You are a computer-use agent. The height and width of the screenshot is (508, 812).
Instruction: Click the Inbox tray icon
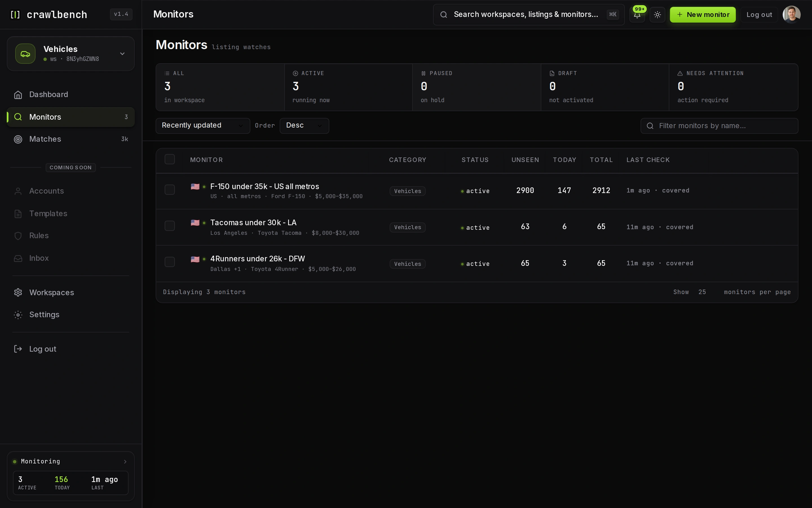pos(18,258)
